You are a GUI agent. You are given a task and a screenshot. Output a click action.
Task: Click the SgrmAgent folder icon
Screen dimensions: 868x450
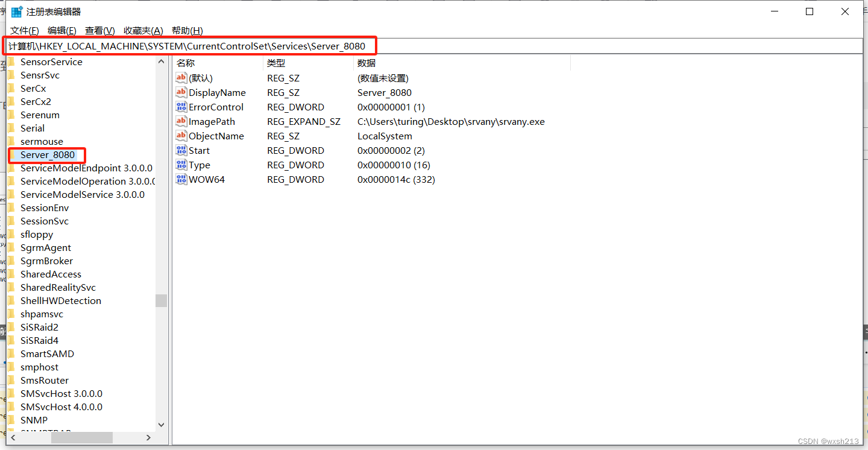tap(11, 247)
